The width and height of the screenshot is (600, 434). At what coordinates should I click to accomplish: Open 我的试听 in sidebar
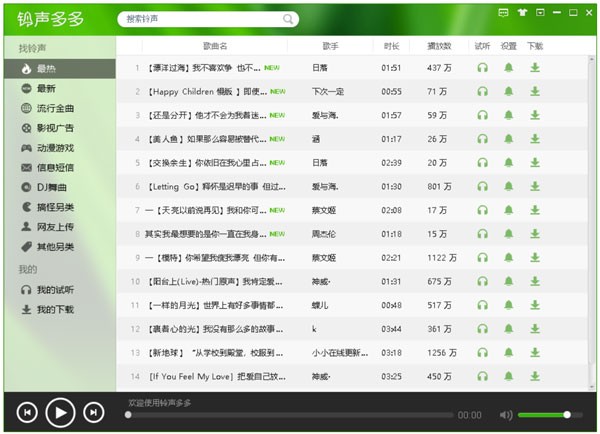pyautogui.click(x=55, y=289)
